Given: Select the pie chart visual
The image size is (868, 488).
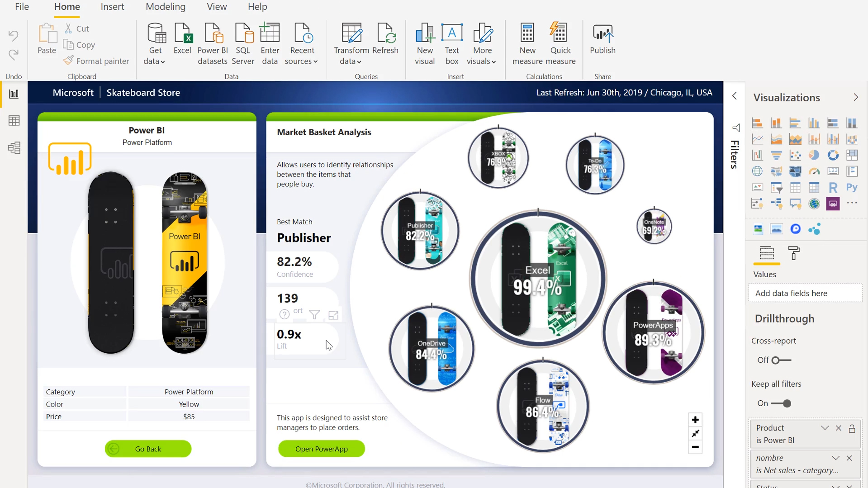Looking at the screenshot, I should 814,156.
